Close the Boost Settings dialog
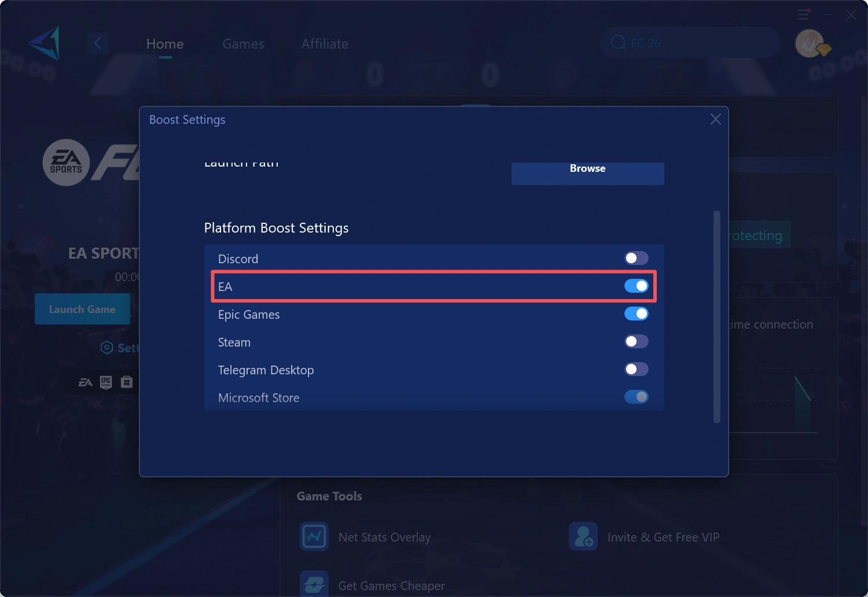 (x=716, y=119)
